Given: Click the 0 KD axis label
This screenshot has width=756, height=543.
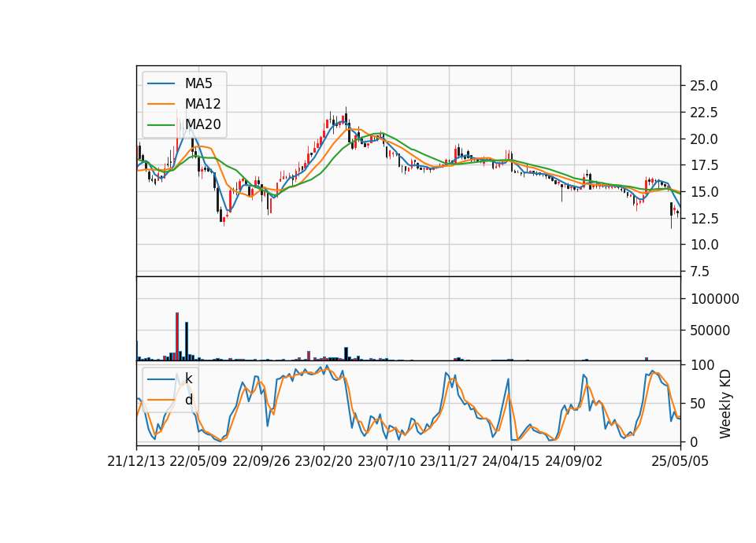Looking at the screenshot, I should click(x=695, y=441).
